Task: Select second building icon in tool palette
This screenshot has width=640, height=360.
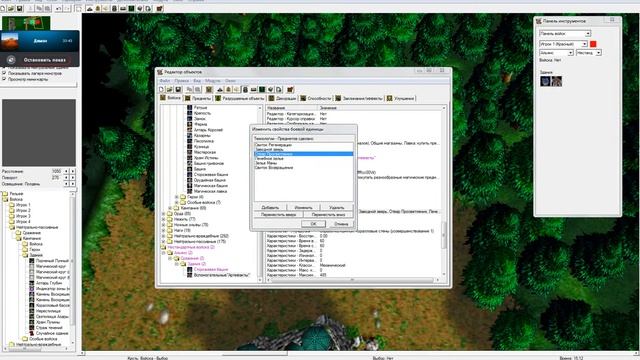Action: (x=556, y=81)
